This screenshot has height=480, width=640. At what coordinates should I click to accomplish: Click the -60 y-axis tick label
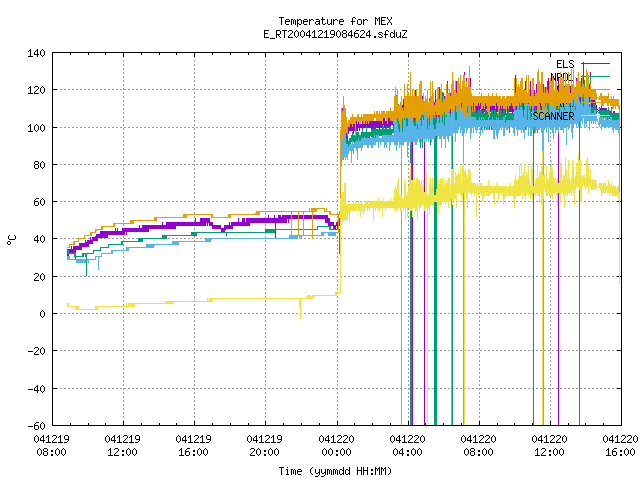tap(36, 426)
